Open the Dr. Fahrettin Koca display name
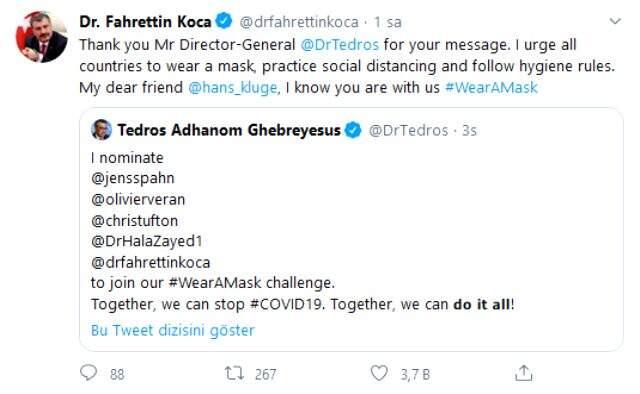Screen dimensions: 640x394 tap(145, 22)
